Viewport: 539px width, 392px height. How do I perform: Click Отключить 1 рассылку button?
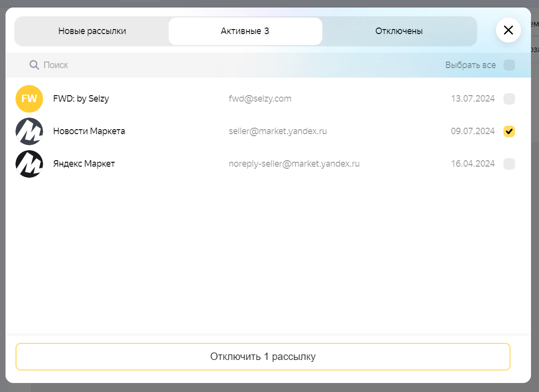[x=263, y=356]
